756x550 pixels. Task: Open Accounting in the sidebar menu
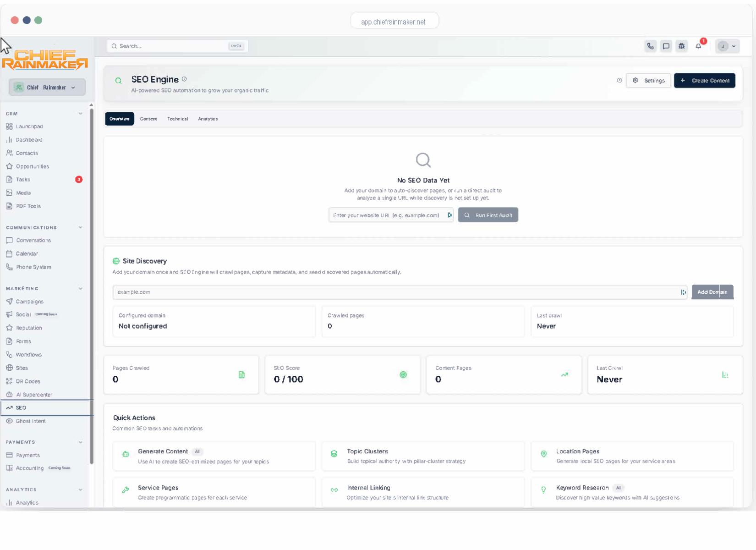[x=29, y=468]
